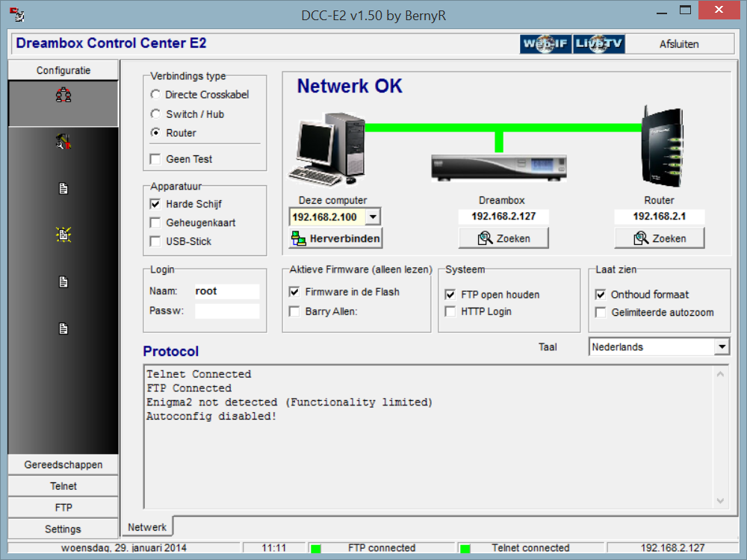Click the 'Dreambox Control Center E2' title
Viewport: 747px width, 560px height.
pos(111,43)
